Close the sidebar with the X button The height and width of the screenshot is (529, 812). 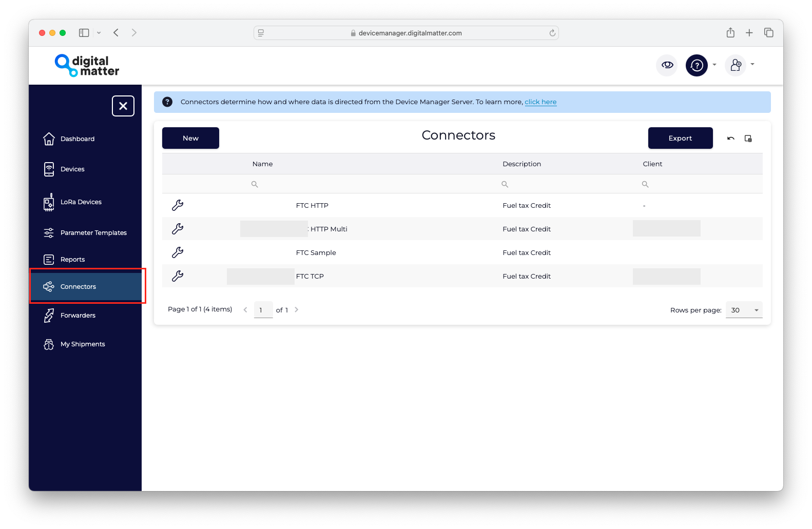pos(123,106)
